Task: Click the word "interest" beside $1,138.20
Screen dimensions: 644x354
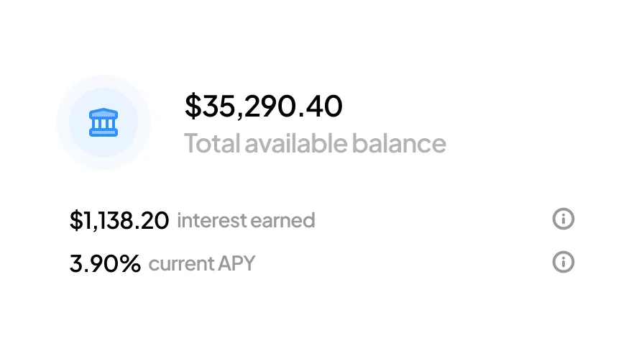Action: 211,220
